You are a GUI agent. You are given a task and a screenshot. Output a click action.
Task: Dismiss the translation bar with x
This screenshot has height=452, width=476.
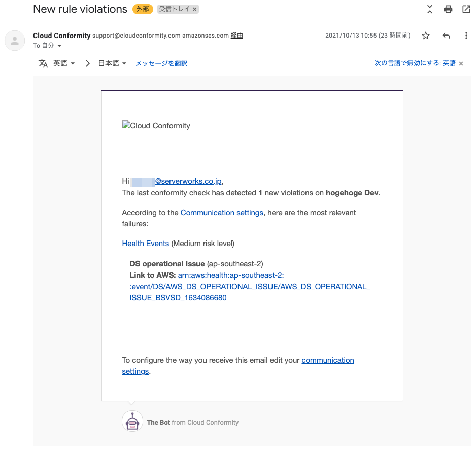(x=461, y=64)
